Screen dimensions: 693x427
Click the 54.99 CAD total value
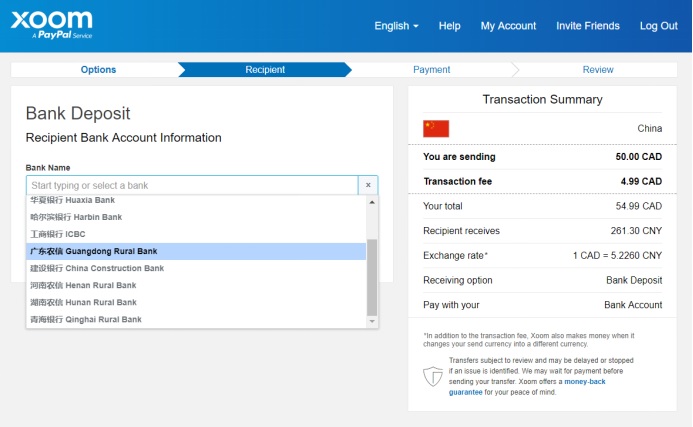639,206
